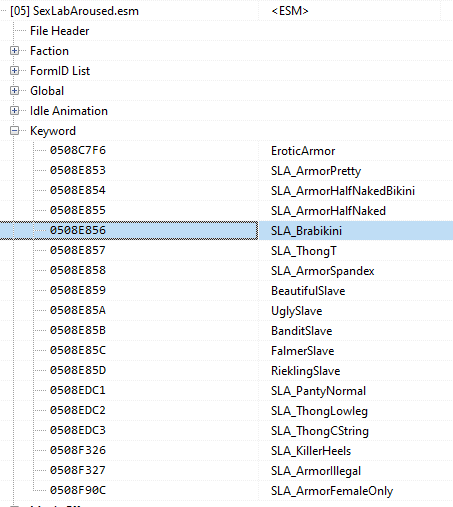Select record 0508E855

click(78, 210)
